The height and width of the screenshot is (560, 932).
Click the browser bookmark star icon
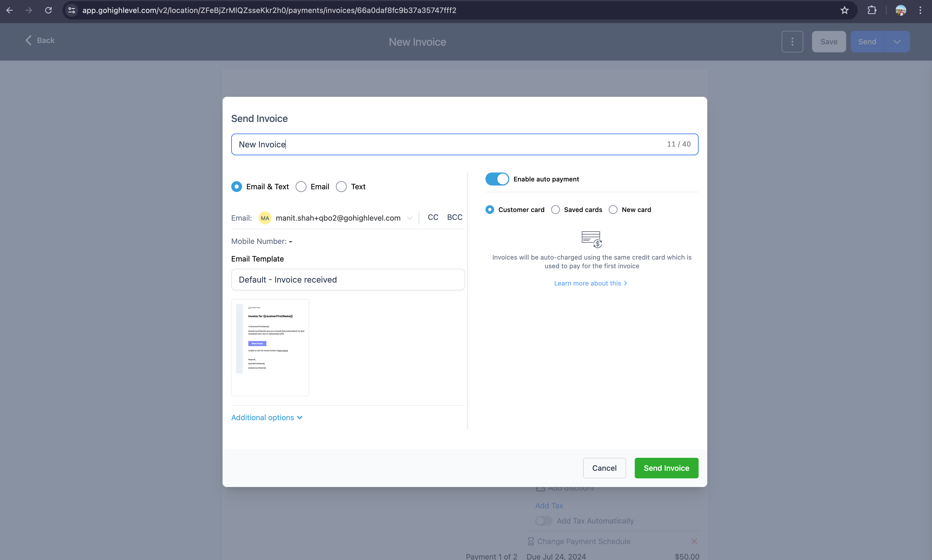pos(845,10)
